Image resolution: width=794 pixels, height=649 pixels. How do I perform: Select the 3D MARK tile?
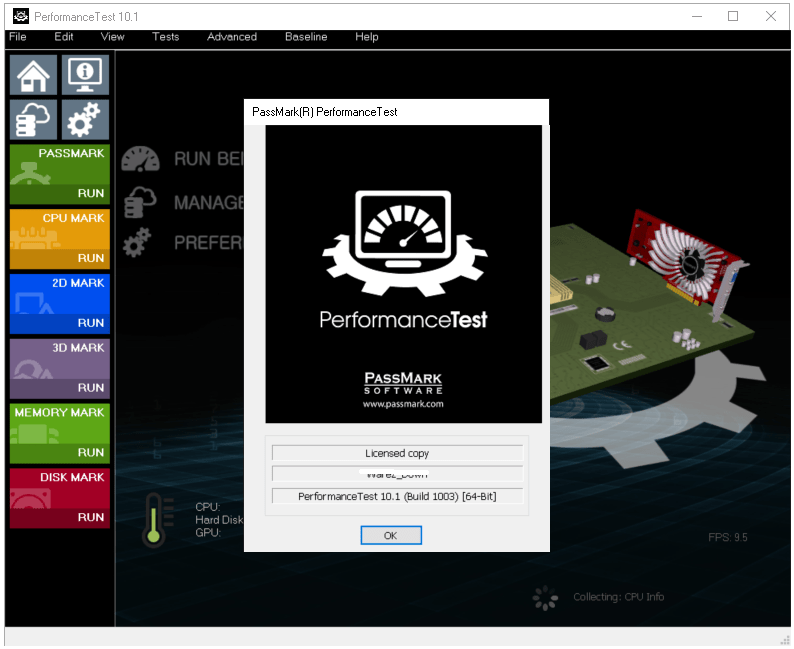(x=60, y=359)
